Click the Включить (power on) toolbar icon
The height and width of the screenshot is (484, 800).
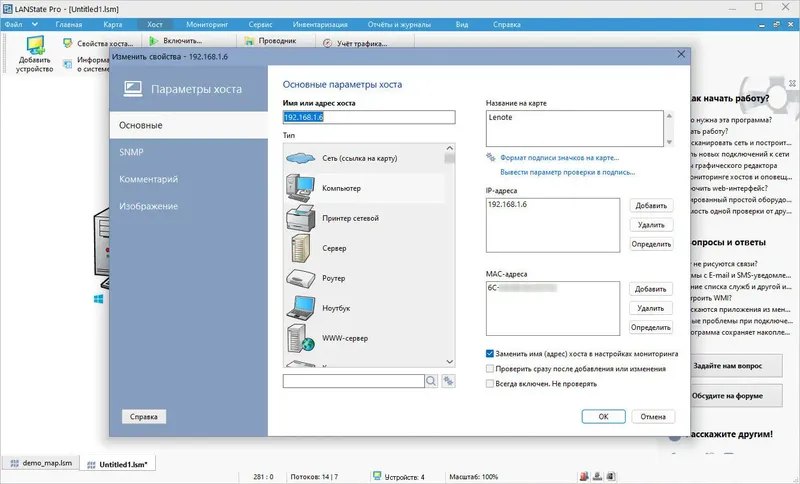point(153,41)
